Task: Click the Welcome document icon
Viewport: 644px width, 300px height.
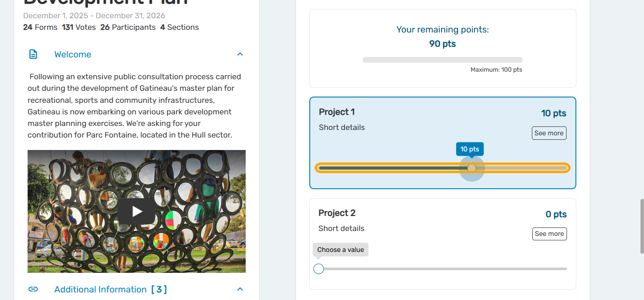Action: pos(33,54)
